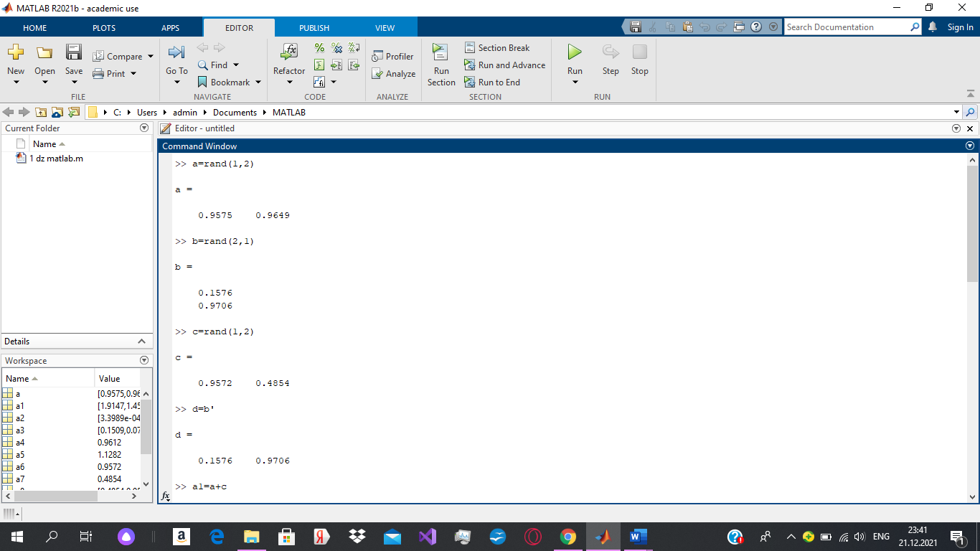Open the Workspace panel actions menu
The image size is (980, 551).
(144, 360)
